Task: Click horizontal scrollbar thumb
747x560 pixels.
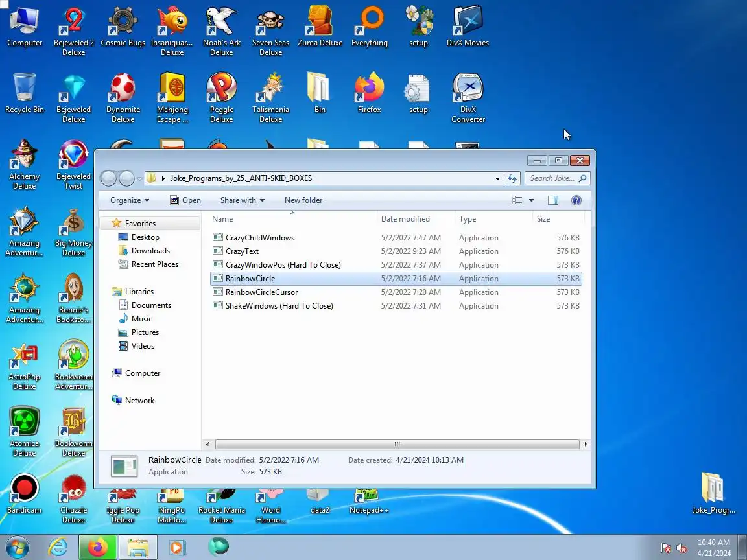Action: [397, 444]
